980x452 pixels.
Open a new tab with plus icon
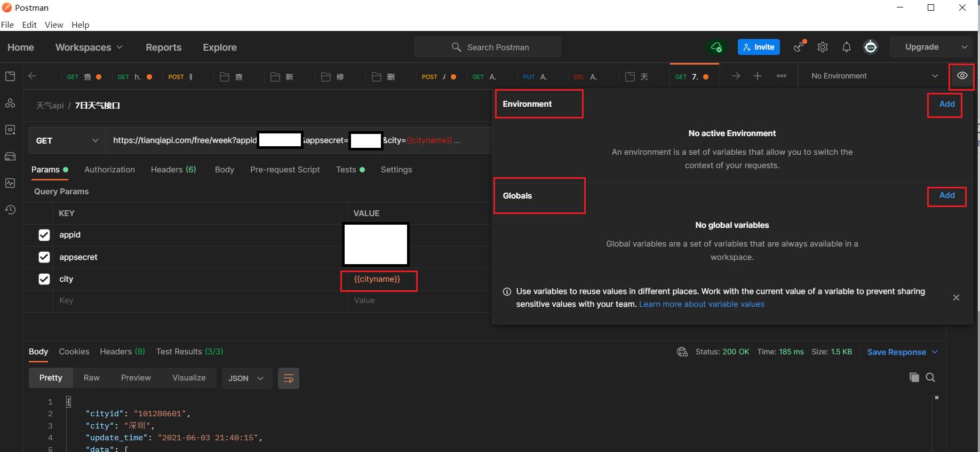[758, 76]
